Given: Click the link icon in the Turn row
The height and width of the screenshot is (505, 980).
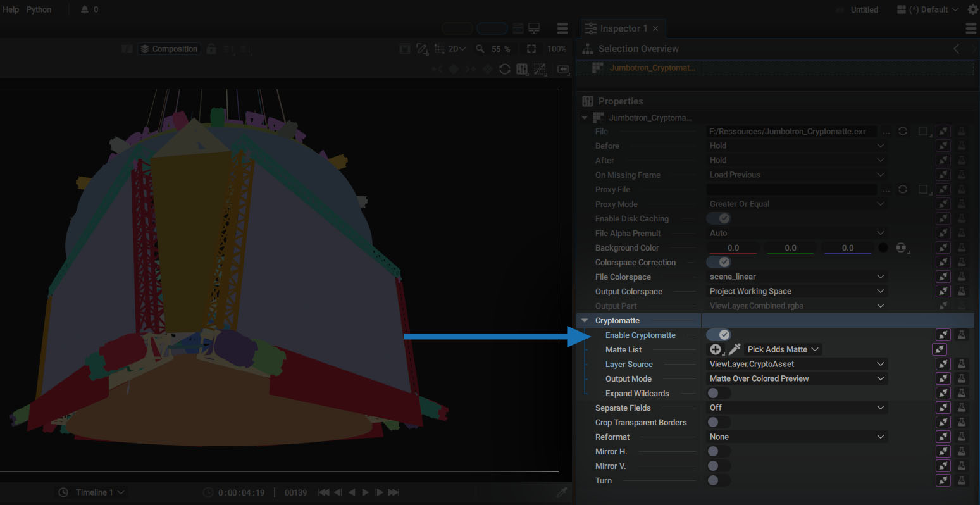Looking at the screenshot, I should point(943,480).
